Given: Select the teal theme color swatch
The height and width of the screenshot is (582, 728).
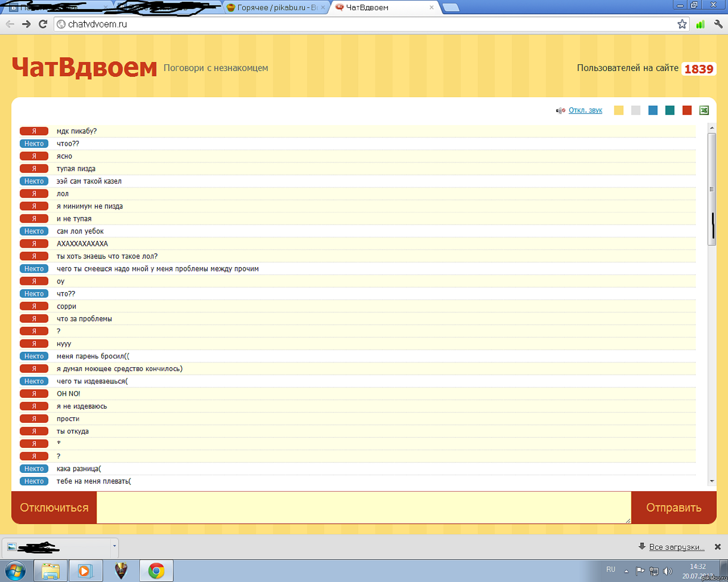Looking at the screenshot, I should [x=670, y=110].
